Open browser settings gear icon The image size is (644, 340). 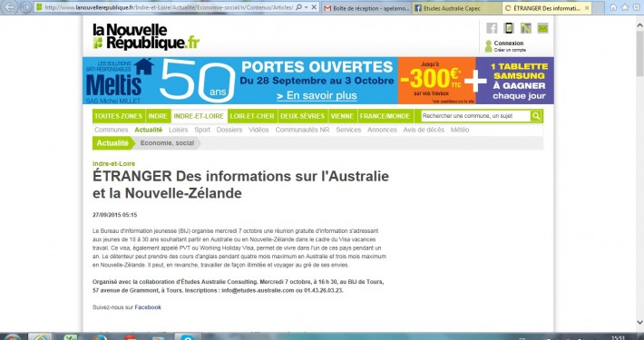[x=636, y=7]
